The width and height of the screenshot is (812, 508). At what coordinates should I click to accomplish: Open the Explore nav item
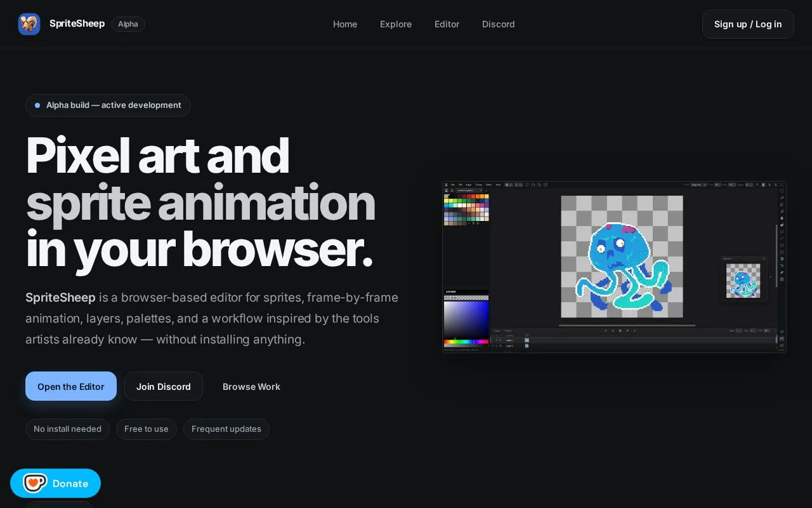pyautogui.click(x=396, y=24)
